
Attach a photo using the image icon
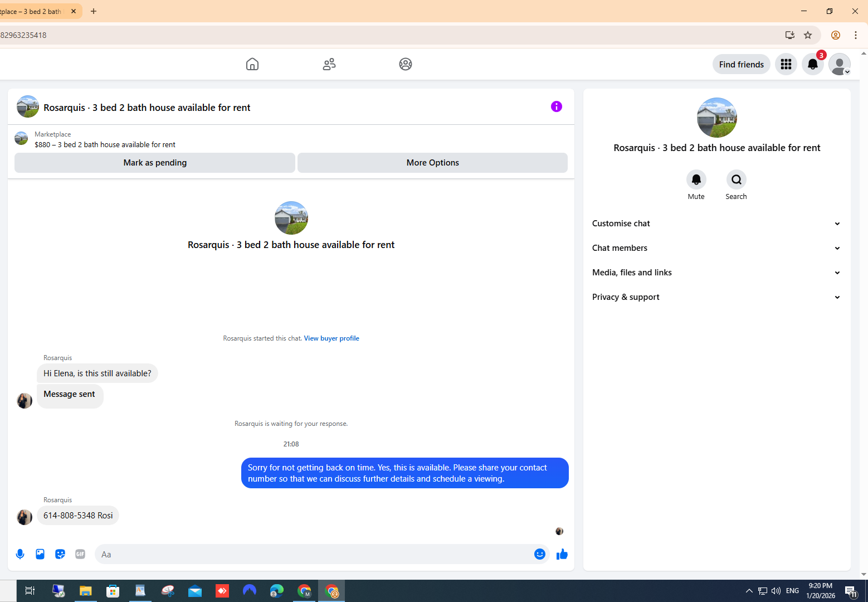tap(40, 554)
